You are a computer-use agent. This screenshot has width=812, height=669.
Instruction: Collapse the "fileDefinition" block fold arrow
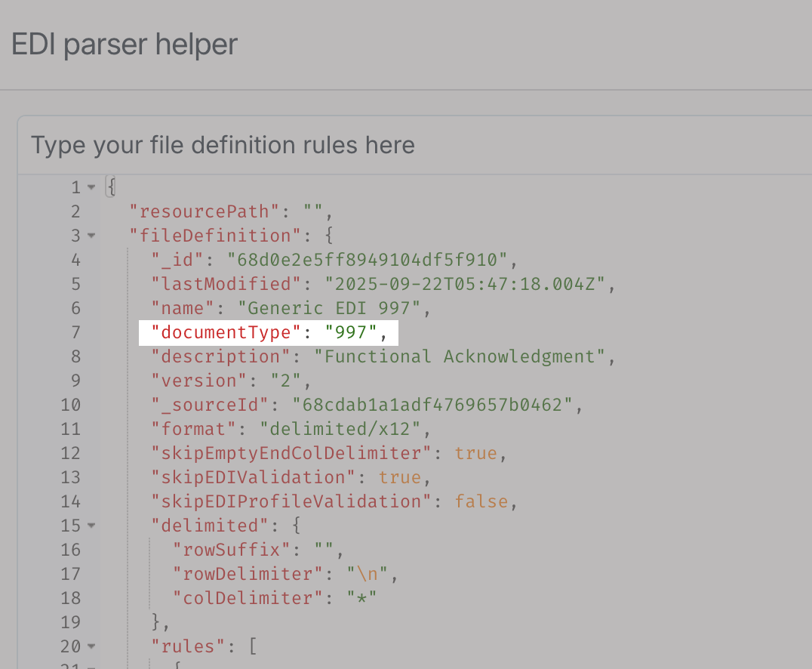91,236
